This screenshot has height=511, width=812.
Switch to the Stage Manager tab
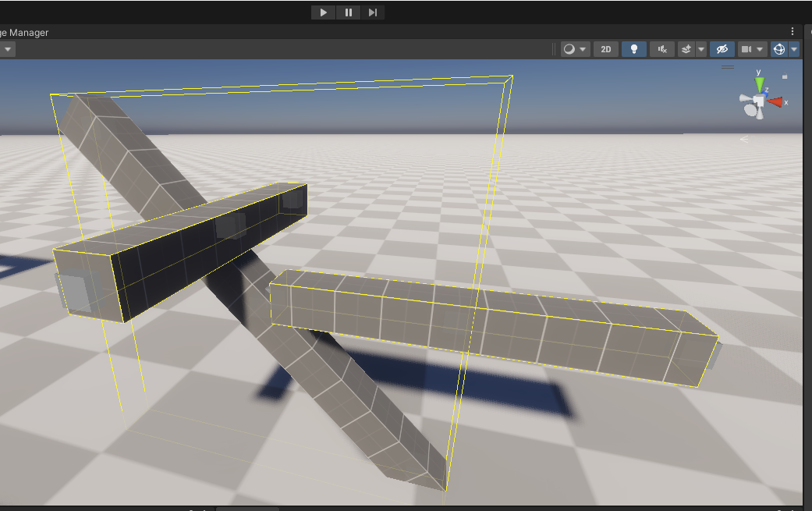[26, 33]
